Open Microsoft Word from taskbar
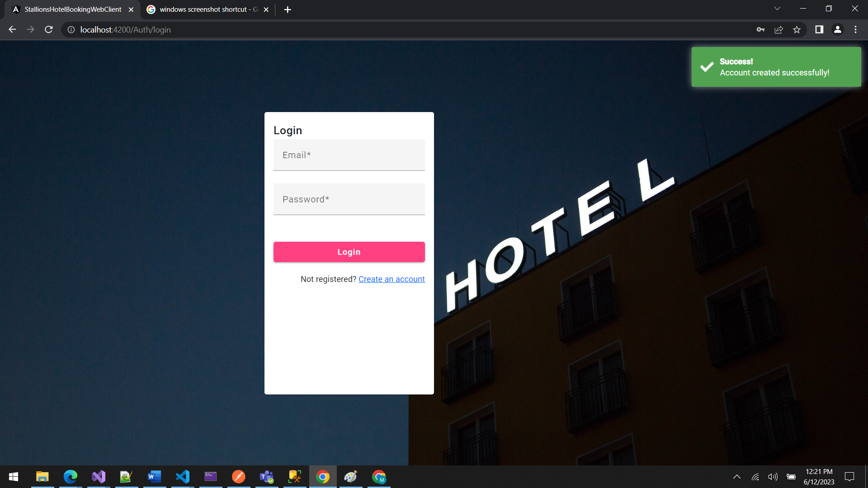Screen dimensions: 868x488 [155, 477]
